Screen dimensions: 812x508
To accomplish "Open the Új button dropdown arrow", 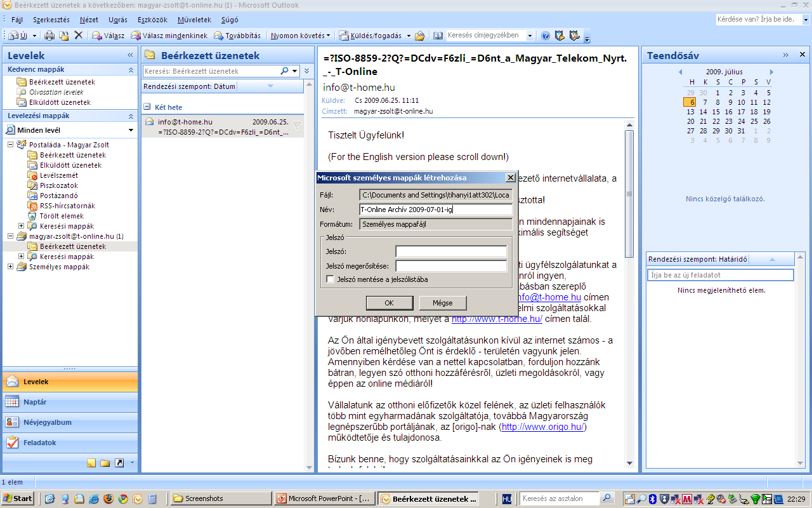I will tap(35, 36).
